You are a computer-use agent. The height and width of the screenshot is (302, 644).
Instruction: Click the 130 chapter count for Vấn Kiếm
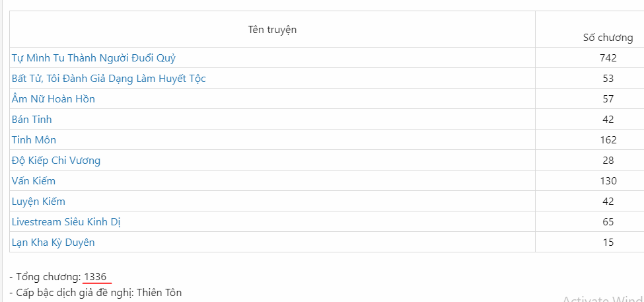click(x=608, y=181)
